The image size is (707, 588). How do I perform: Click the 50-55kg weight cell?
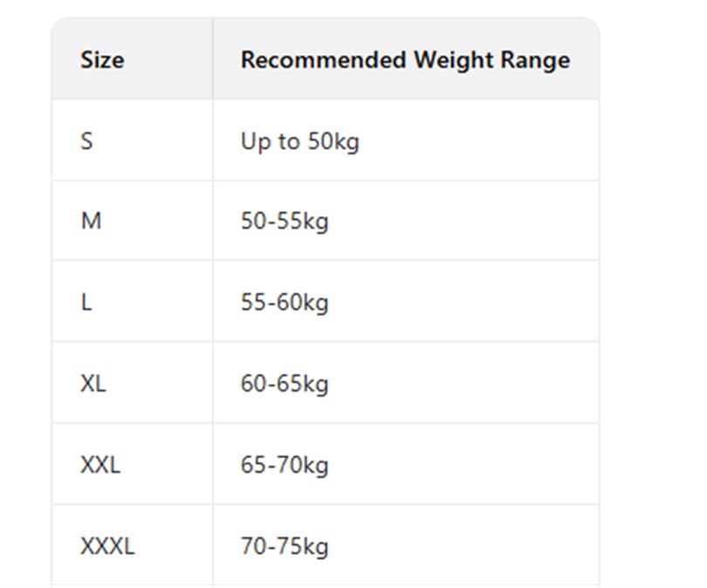pos(406,221)
